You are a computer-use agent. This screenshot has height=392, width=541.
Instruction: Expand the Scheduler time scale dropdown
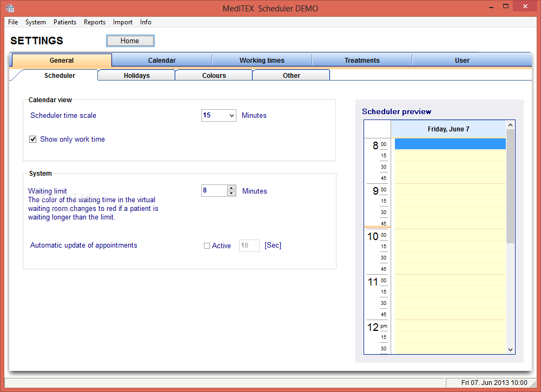tap(232, 116)
